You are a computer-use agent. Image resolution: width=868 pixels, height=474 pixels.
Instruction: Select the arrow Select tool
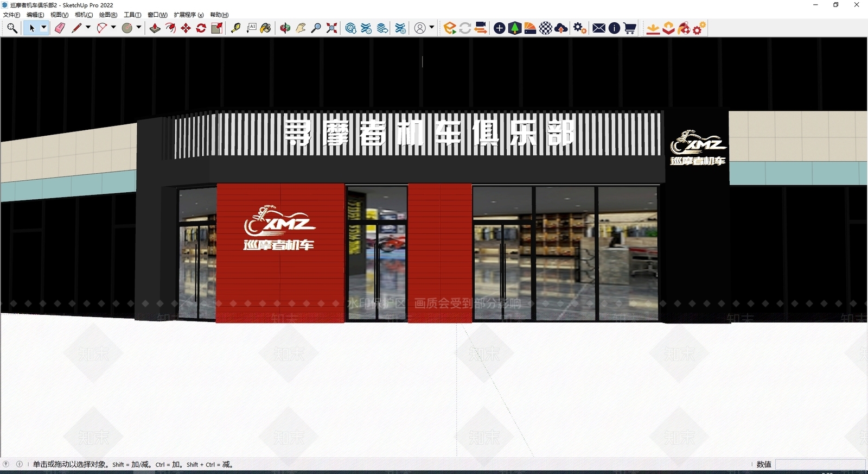coord(32,28)
